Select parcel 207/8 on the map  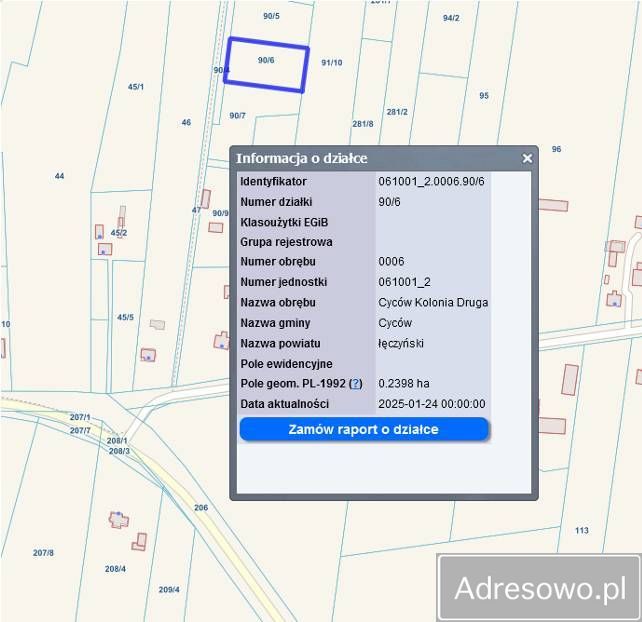tap(43, 553)
